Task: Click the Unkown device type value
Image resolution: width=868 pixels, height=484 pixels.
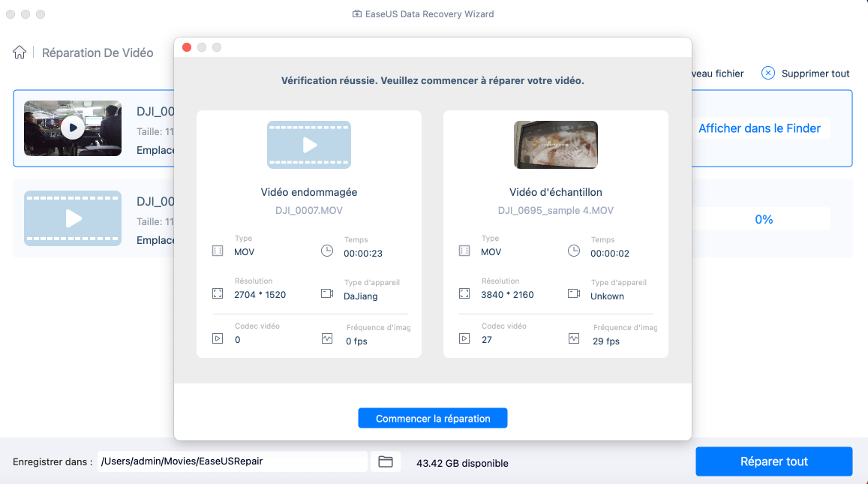Action: (607, 296)
